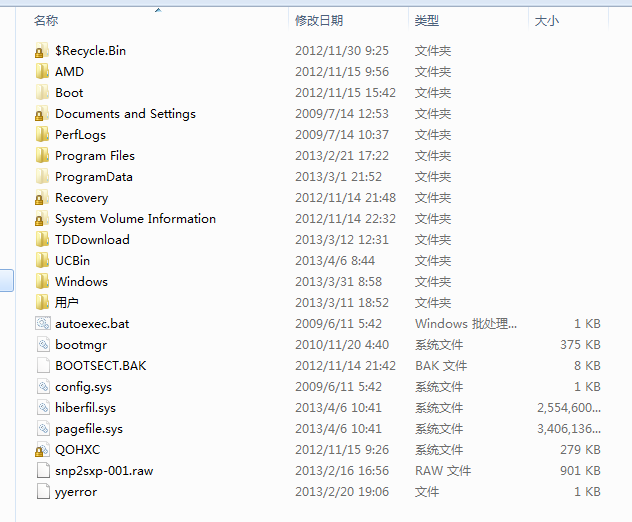Select the 用户 folder icon

pyautogui.click(x=42, y=302)
